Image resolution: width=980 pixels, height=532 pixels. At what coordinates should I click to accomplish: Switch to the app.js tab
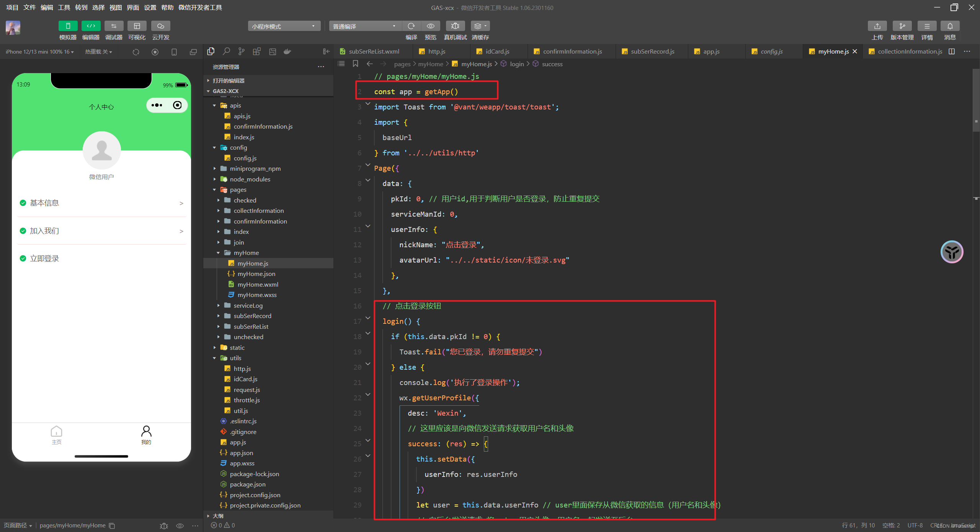coord(711,51)
